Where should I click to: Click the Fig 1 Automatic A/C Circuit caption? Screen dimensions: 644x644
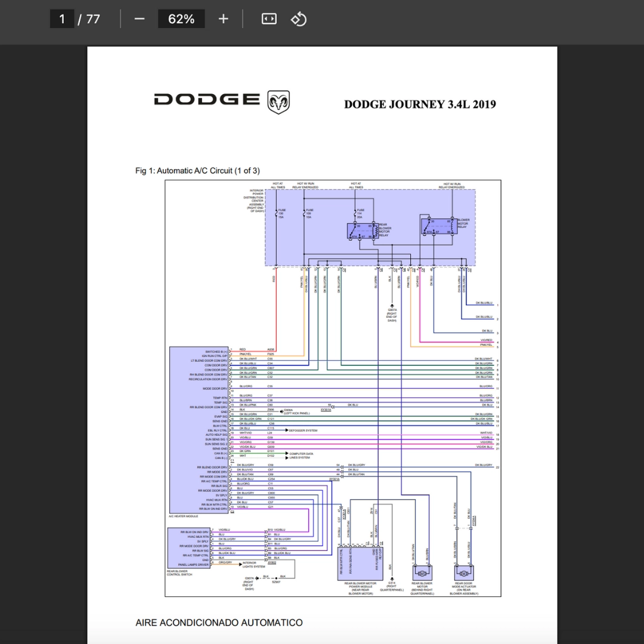(197, 171)
